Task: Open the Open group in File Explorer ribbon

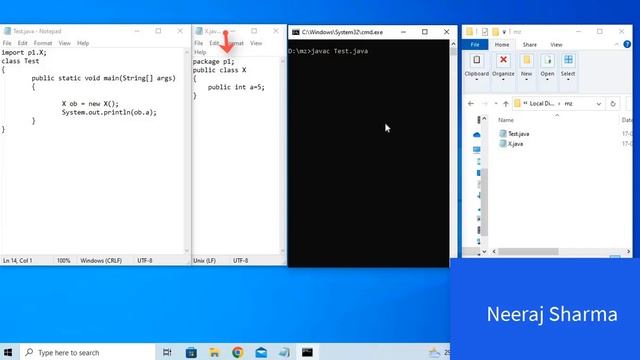Action: [547, 66]
